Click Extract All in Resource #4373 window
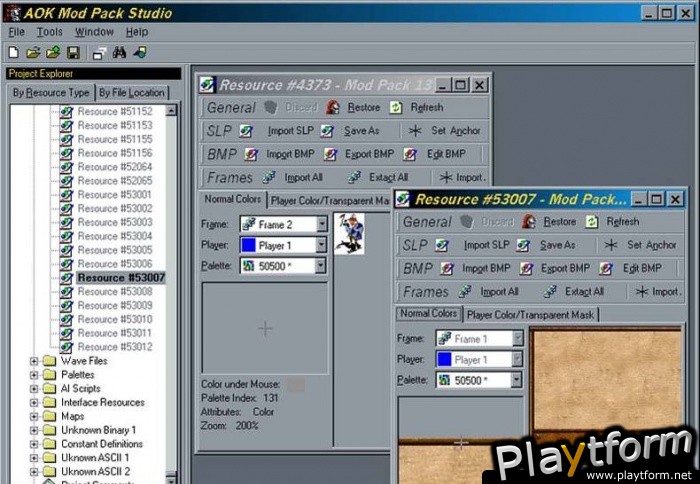The height and width of the screenshot is (484, 700). pyautogui.click(x=378, y=177)
